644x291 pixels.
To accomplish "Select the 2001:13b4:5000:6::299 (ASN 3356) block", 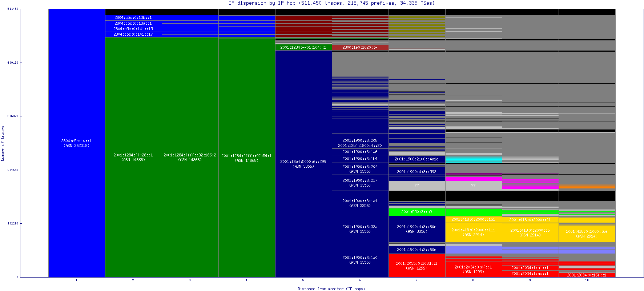I will (x=303, y=164).
